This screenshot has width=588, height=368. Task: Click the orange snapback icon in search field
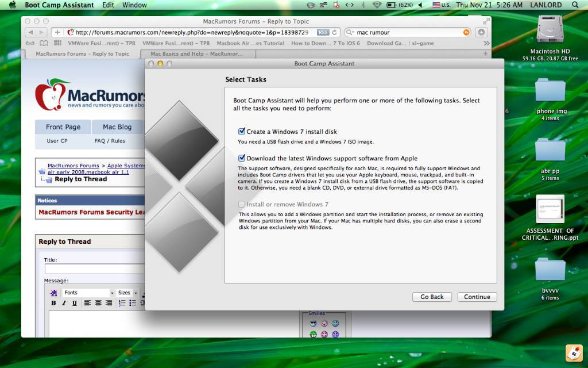tap(466, 32)
